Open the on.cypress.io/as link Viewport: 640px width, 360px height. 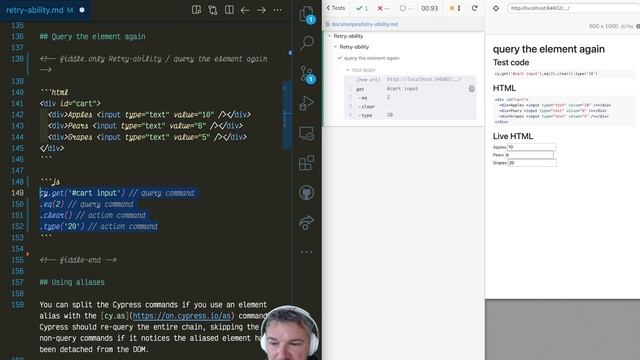[x=182, y=316]
